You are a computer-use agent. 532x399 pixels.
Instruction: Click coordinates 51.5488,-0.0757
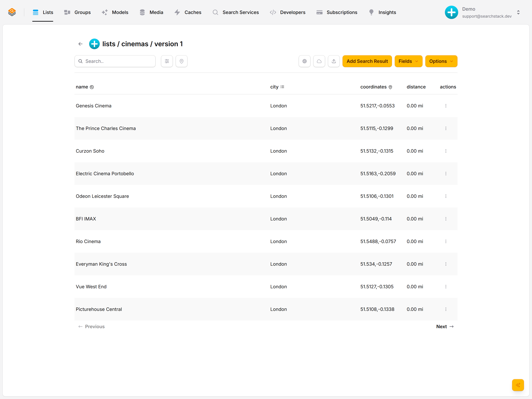click(378, 241)
